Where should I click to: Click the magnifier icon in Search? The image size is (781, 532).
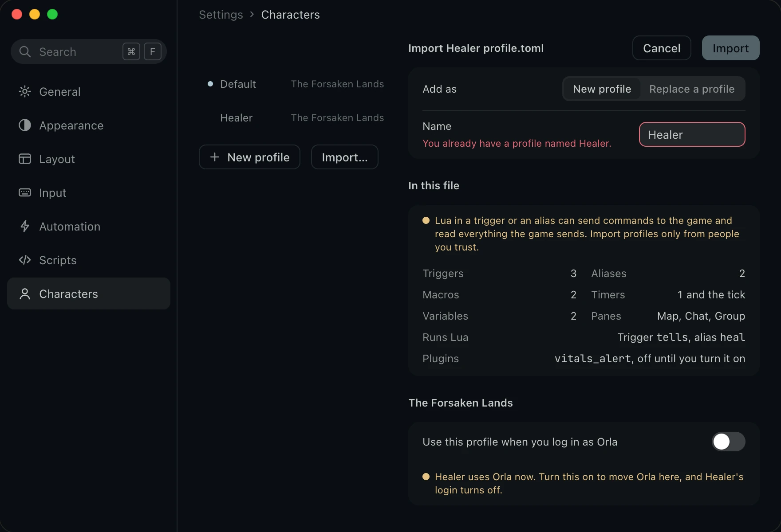coord(25,52)
